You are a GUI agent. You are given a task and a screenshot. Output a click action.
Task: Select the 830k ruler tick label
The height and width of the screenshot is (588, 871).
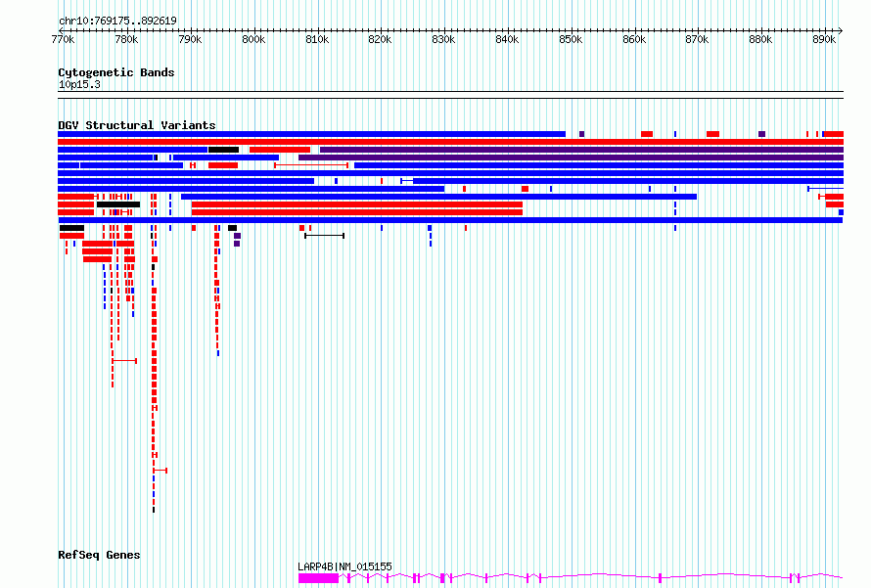(x=444, y=39)
